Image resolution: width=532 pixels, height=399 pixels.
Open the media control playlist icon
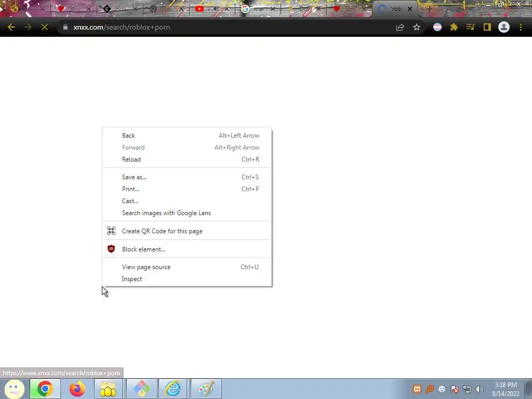[x=470, y=27]
